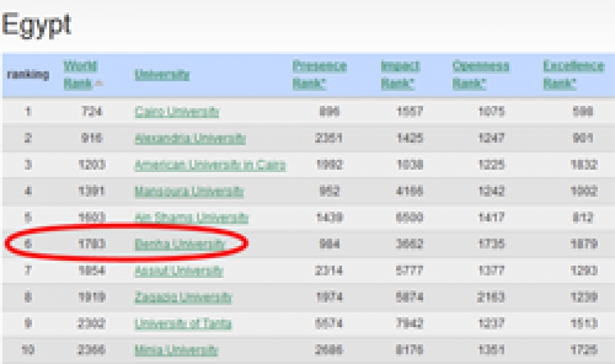Click openness rank 1377 in Assiut row

(x=491, y=270)
